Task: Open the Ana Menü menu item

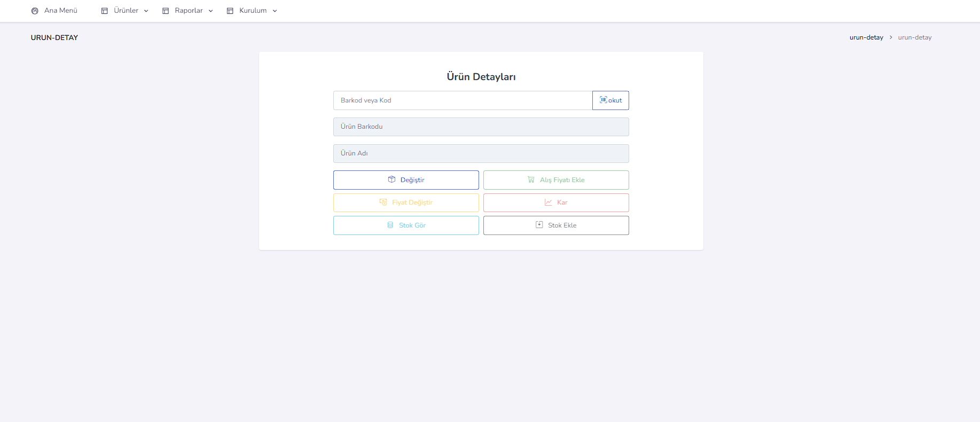Action: 61,11
